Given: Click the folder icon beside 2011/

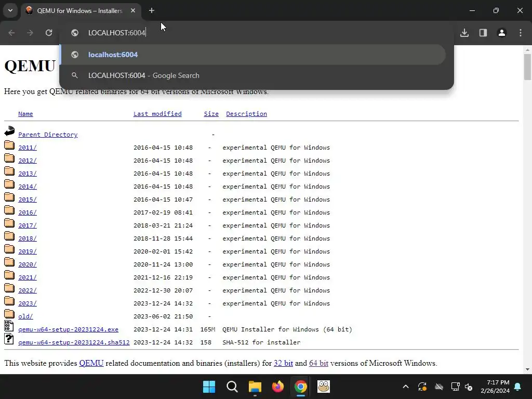Looking at the screenshot, I should tap(9, 145).
